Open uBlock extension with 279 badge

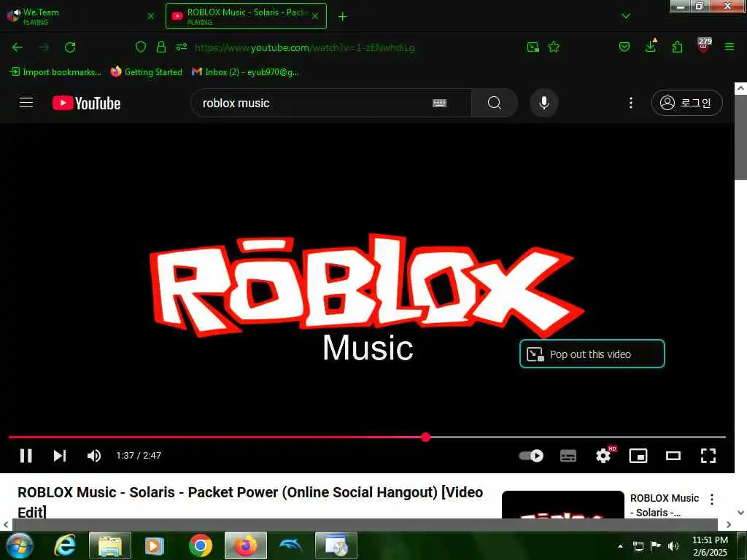(x=704, y=45)
